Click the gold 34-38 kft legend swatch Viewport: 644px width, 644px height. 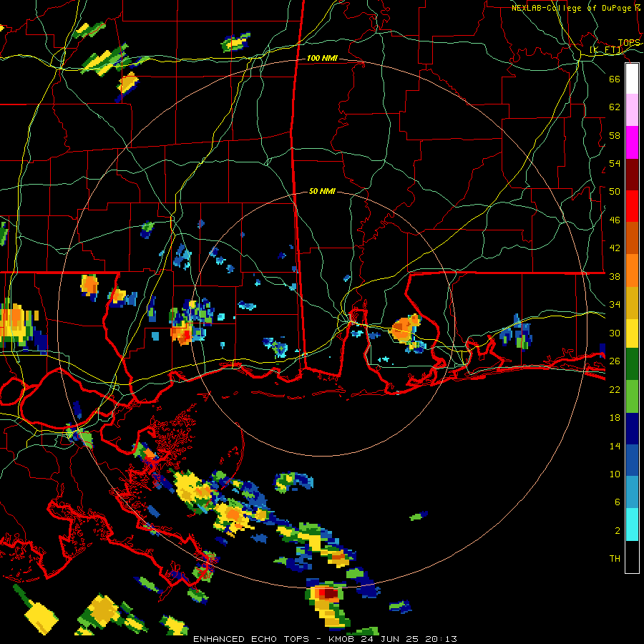(x=632, y=303)
